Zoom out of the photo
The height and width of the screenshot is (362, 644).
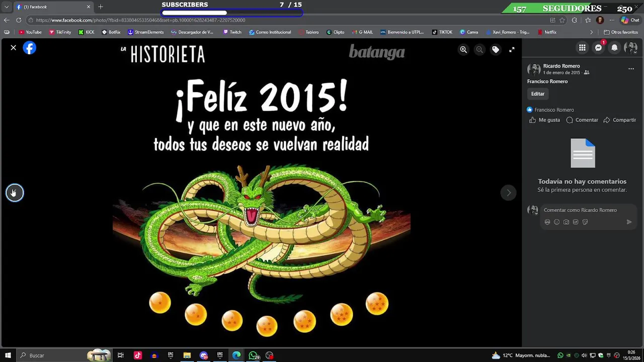click(479, 49)
